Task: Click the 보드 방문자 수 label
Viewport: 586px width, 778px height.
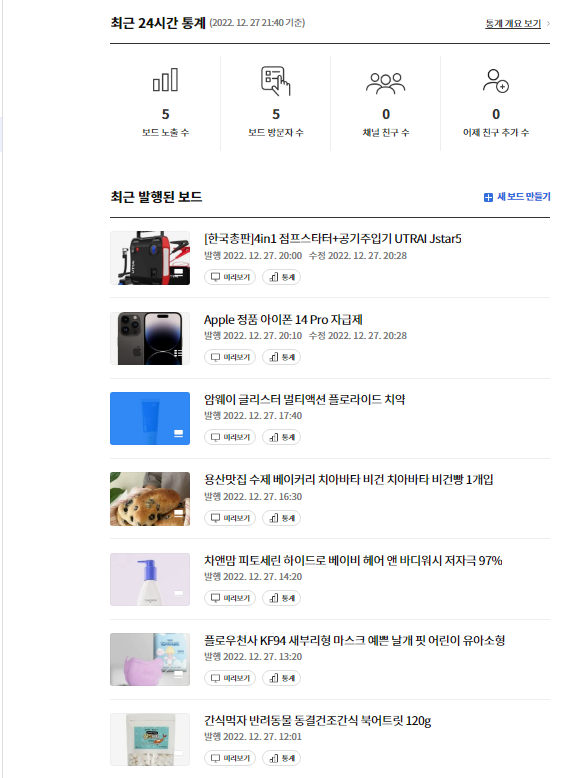Action: 276,132
